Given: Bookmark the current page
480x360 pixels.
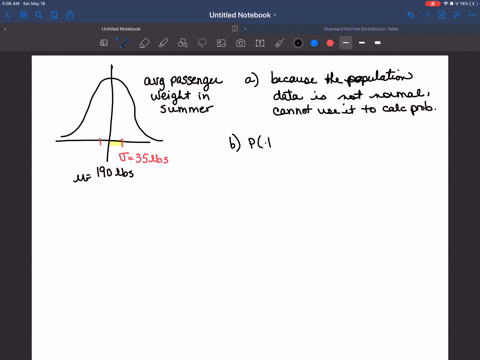Looking at the screenshot, I should point(54,15).
